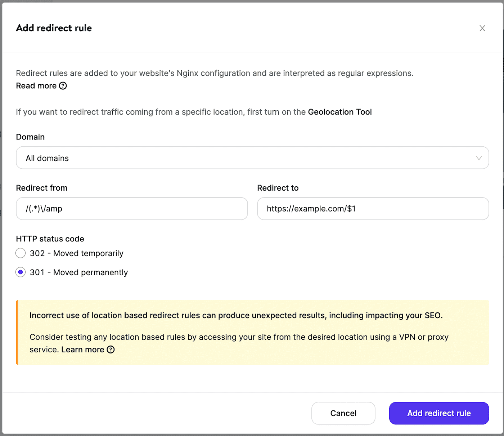
Task: Cancel adding the redirect rule
Action: coord(343,413)
